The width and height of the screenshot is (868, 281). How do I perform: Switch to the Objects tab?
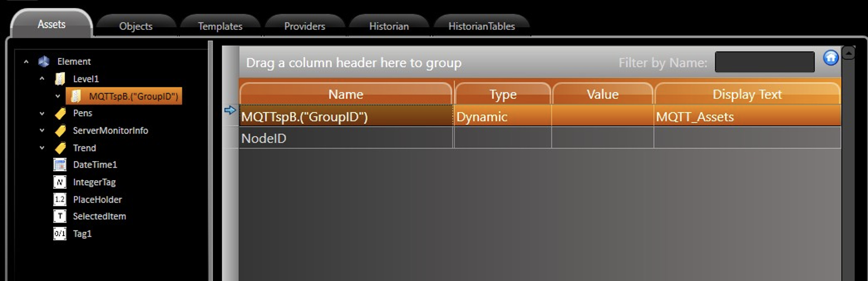(136, 26)
